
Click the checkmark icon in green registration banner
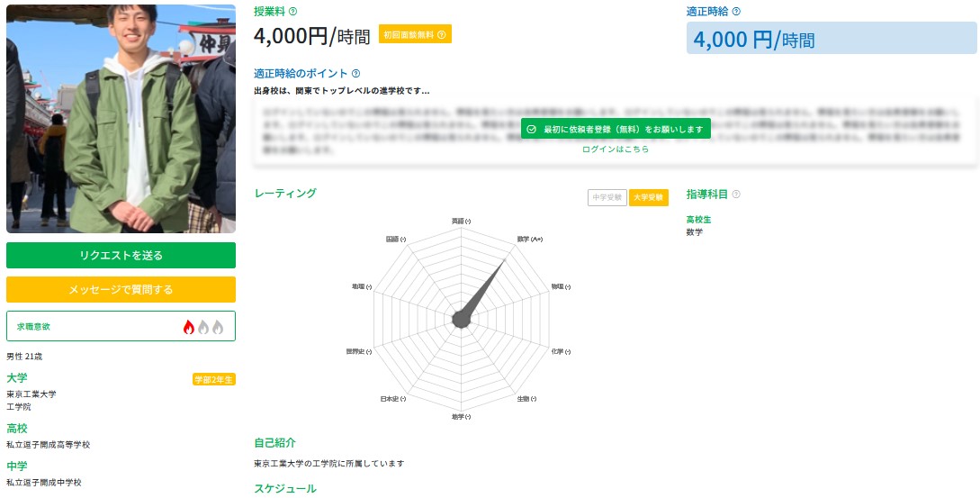(531, 129)
